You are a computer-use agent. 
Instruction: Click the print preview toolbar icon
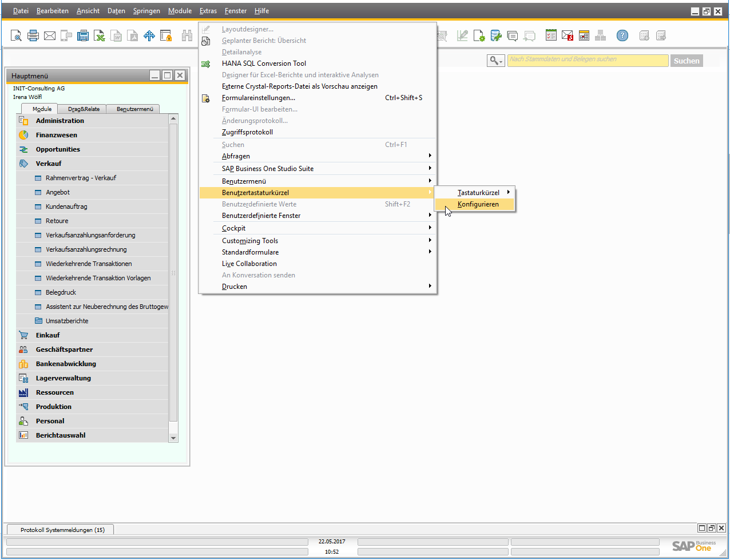(16, 36)
